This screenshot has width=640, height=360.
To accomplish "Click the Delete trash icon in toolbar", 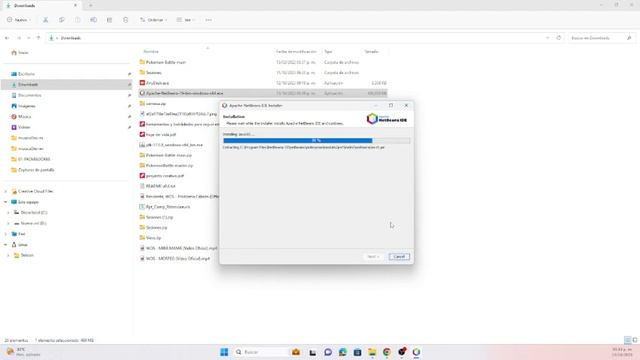I will click(125, 20).
